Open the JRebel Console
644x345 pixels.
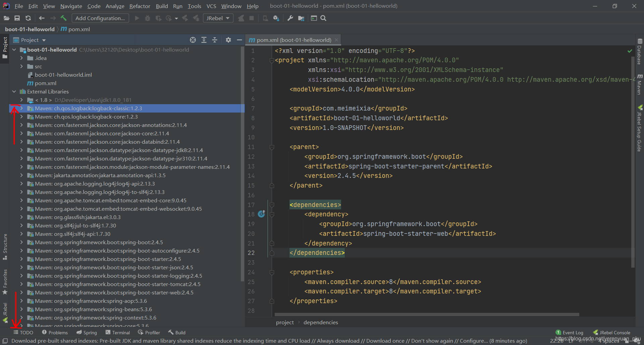pyautogui.click(x=611, y=332)
